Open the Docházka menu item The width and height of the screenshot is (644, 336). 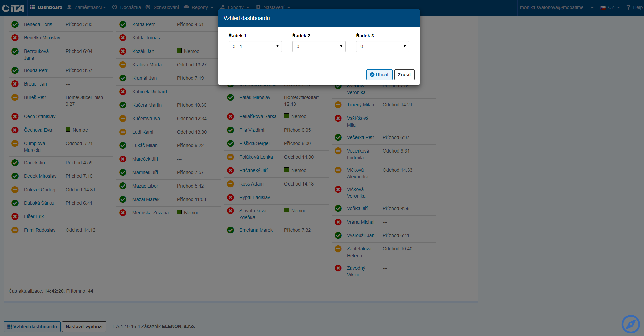pos(127,7)
